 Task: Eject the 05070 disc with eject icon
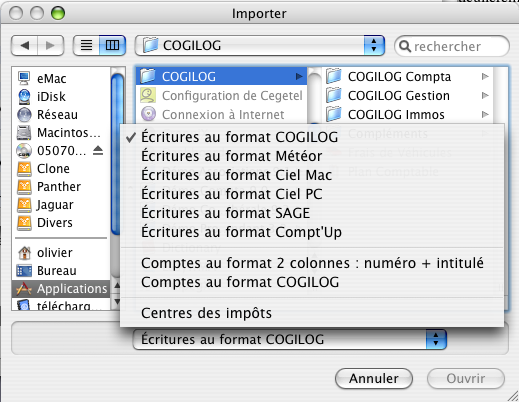98,151
